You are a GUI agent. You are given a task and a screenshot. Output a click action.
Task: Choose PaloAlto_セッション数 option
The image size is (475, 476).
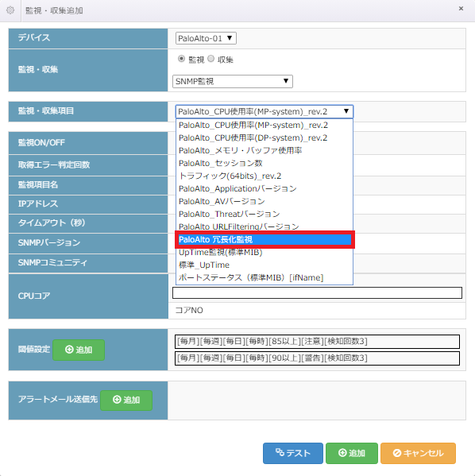(265, 164)
